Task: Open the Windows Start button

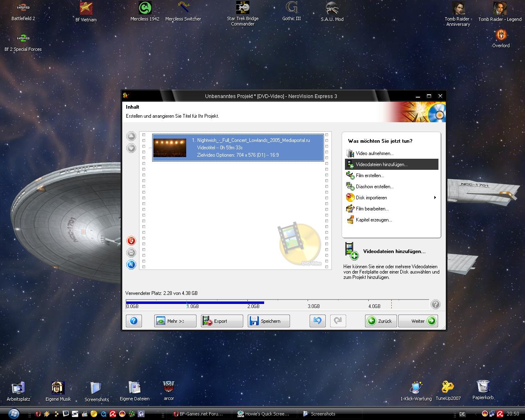Action: [x=14, y=413]
